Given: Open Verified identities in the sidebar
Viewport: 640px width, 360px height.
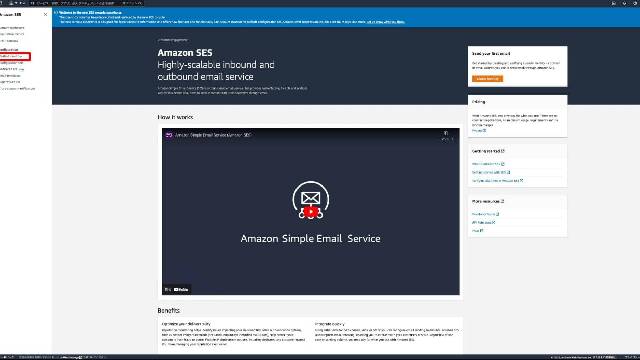Looking at the screenshot, I should tap(11, 56).
